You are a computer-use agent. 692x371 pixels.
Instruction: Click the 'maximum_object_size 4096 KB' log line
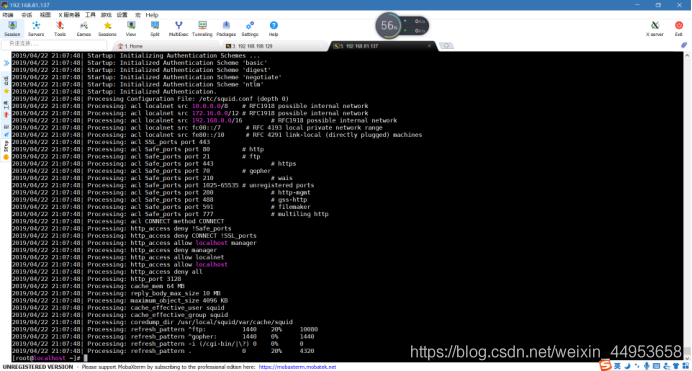[120, 300]
